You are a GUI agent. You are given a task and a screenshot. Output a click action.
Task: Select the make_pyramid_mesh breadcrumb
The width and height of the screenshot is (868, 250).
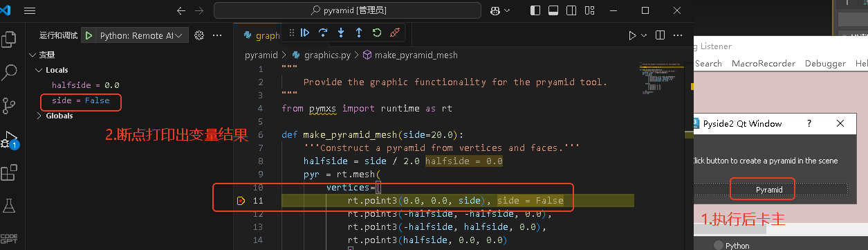point(410,55)
